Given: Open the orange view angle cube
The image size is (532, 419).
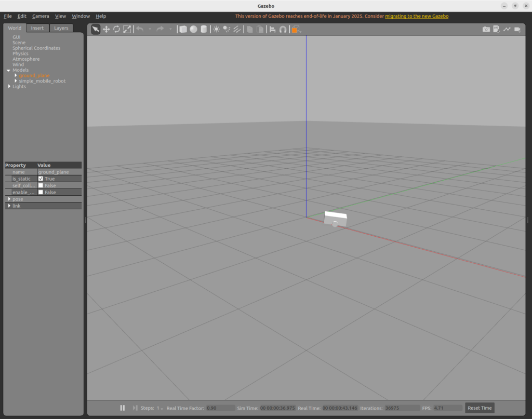Looking at the screenshot, I should point(295,30).
